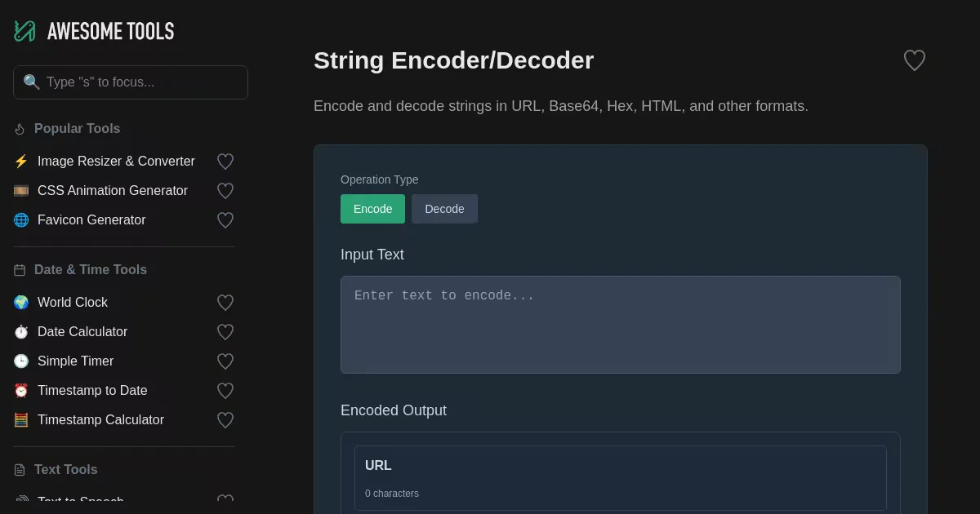The height and width of the screenshot is (514, 980).
Task: Click the Input Text textarea
Action: coord(620,325)
